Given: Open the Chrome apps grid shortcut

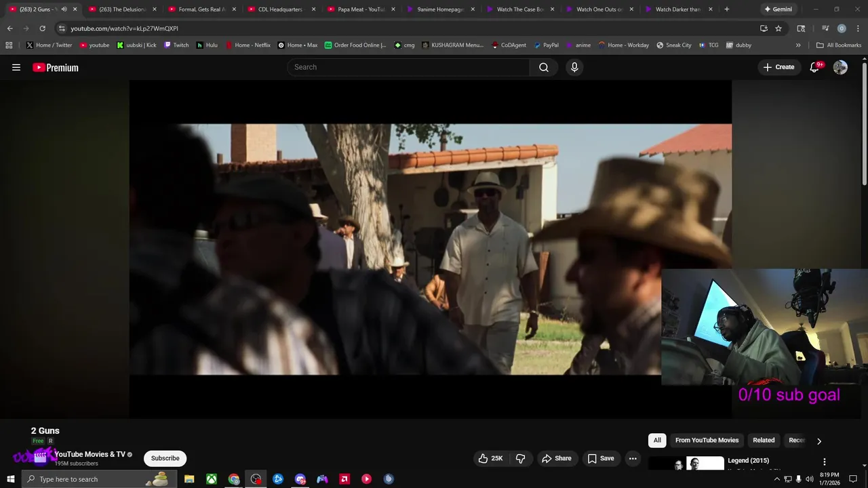Looking at the screenshot, I should pyautogui.click(x=9, y=45).
